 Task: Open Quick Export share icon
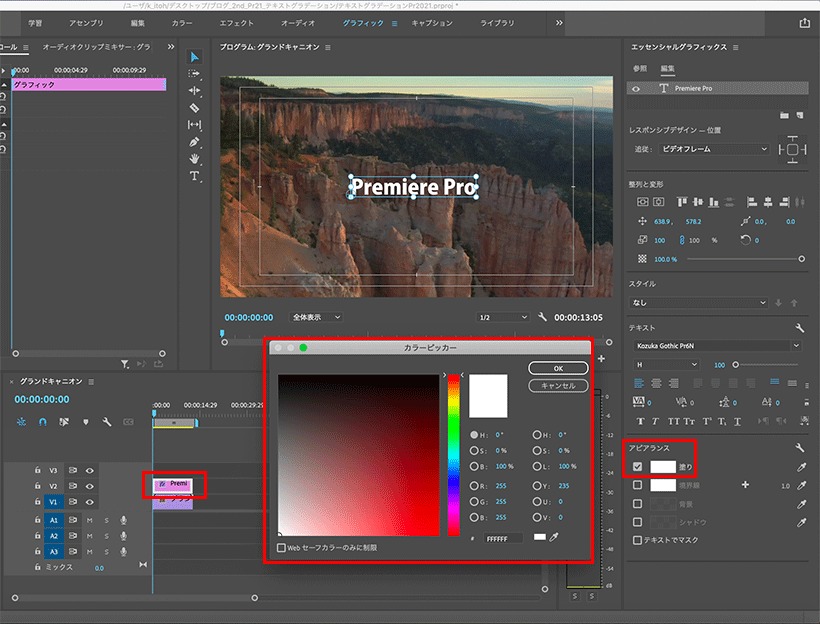click(804, 23)
